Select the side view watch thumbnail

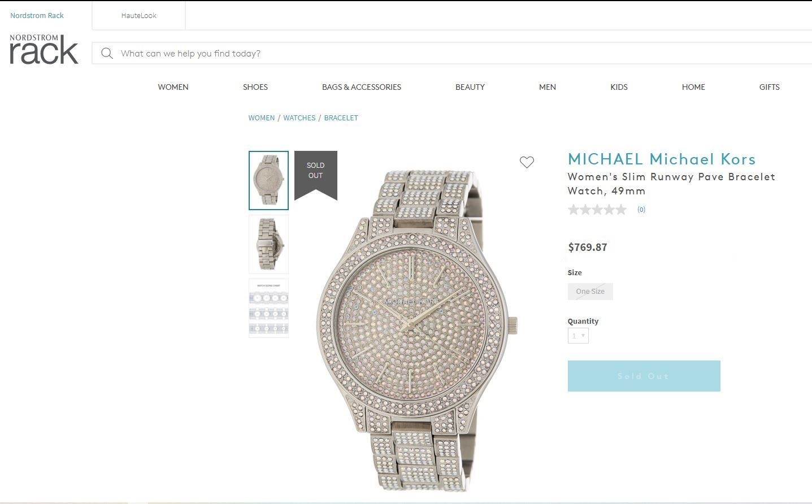(268, 244)
